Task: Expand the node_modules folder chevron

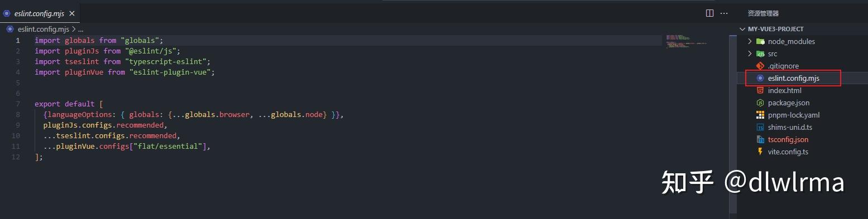Action: (750, 41)
